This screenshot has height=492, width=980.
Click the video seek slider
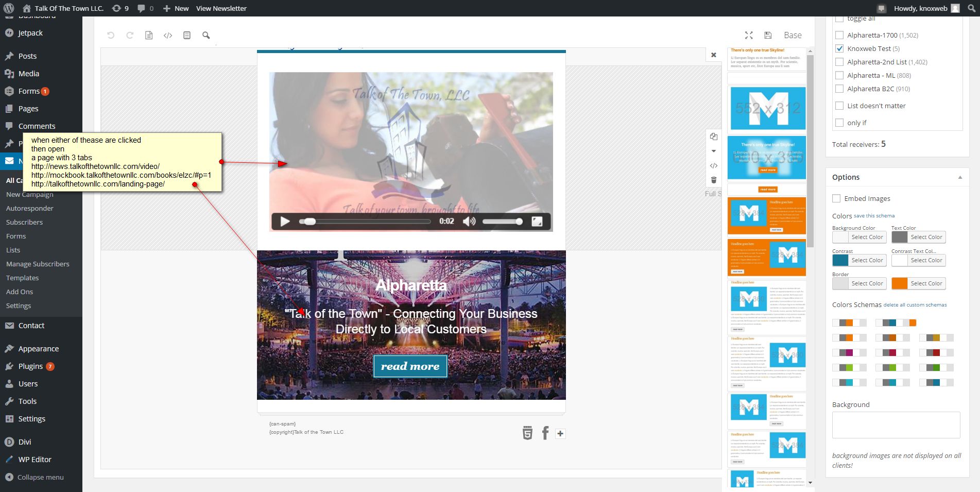click(x=365, y=222)
